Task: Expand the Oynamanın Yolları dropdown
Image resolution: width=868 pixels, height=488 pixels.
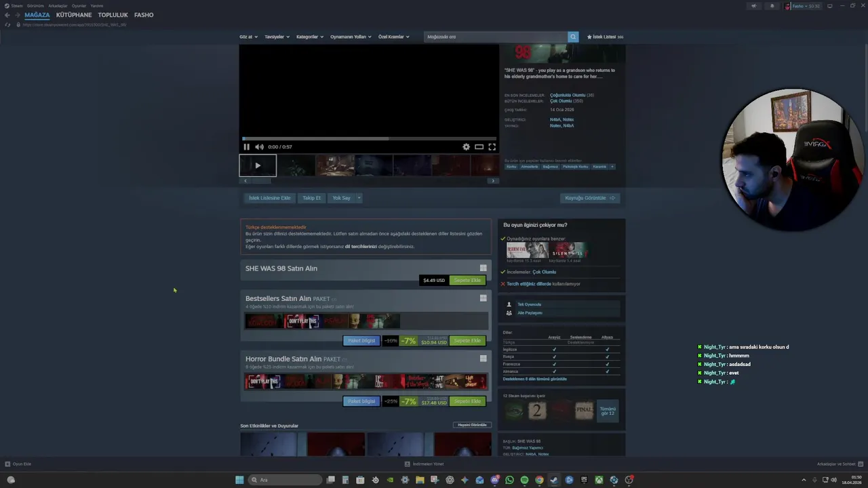Action: tap(351, 37)
